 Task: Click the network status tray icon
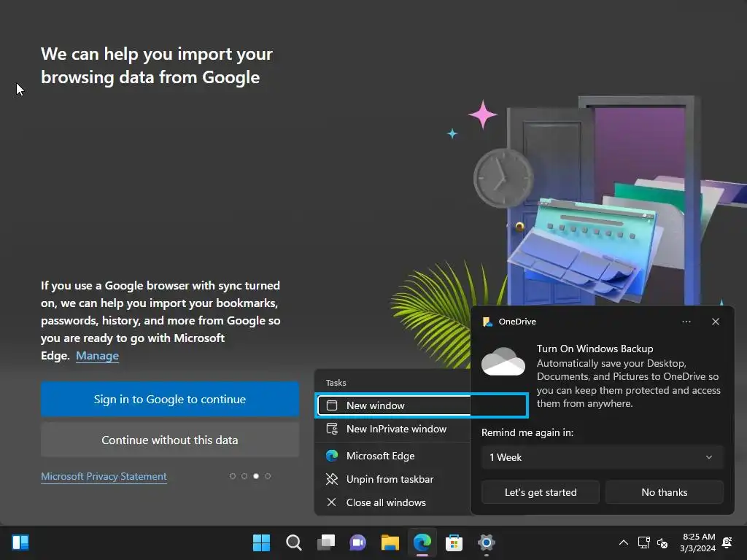pyautogui.click(x=643, y=542)
